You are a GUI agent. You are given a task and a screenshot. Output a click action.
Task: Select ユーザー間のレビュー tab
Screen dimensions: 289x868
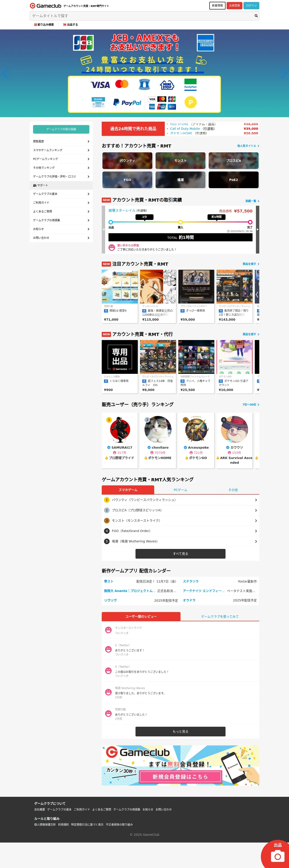coord(141,617)
